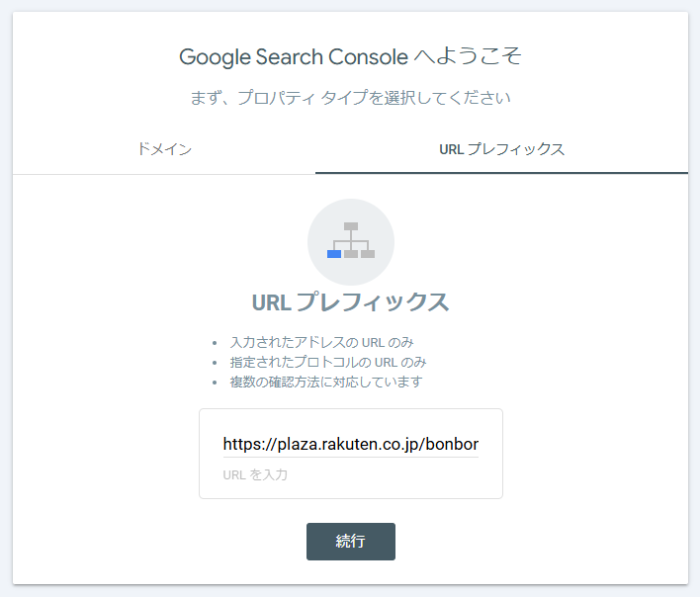Click the rightmost gray node in hierarchy icon
This screenshot has width=700, height=597.
click(x=368, y=254)
